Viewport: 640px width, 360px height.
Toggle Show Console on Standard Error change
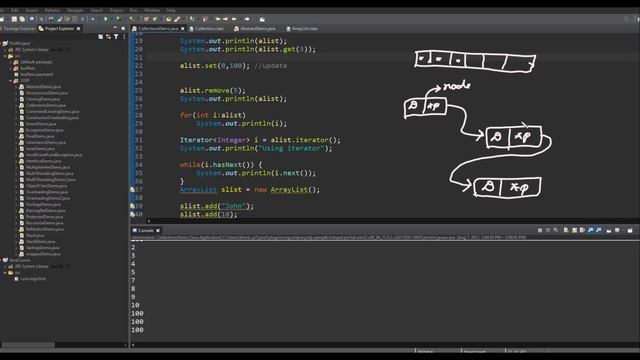click(x=599, y=231)
